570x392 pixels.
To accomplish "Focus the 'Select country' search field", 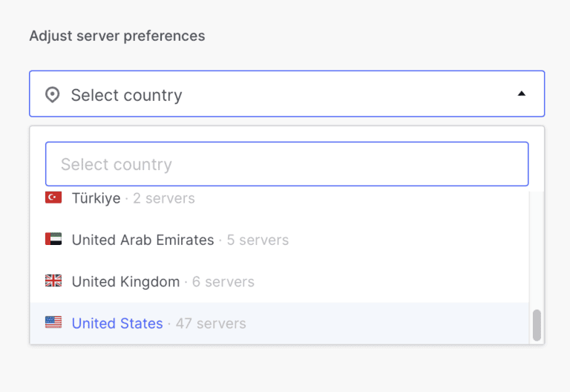I will click(286, 164).
